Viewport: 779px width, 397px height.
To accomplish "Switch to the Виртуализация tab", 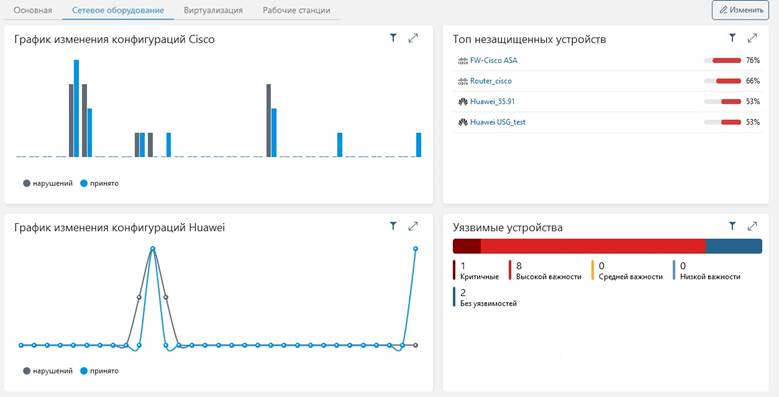I will (x=213, y=10).
